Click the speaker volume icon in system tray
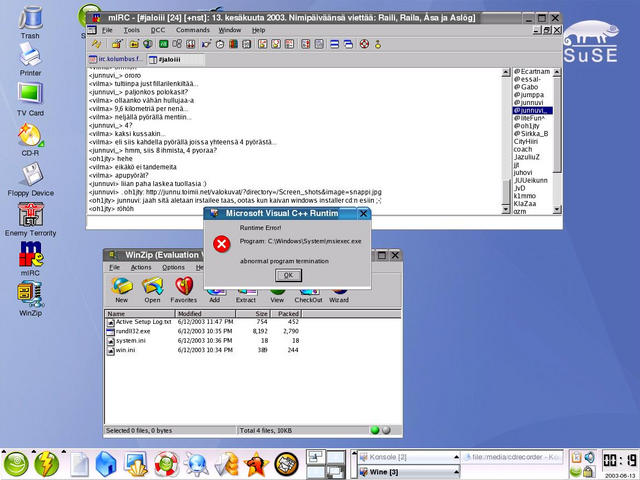The height and width of the screenshot is (480, 640). pos(589,457)
